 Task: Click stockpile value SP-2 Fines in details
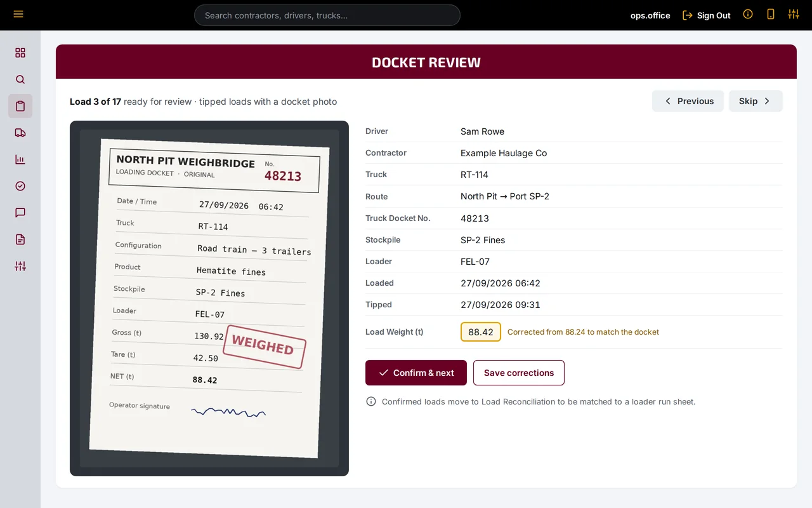(483, 240)
